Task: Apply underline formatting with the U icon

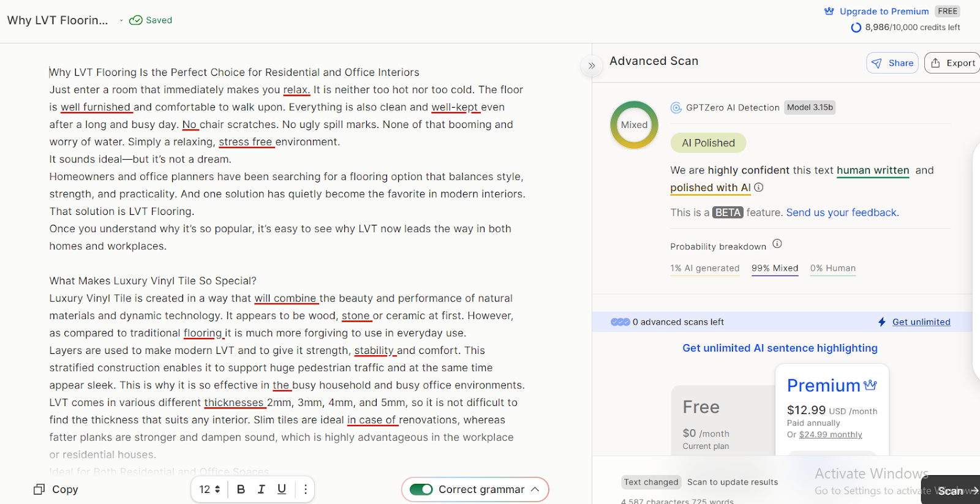Action: pyautogui.click(x=282, y=489)
